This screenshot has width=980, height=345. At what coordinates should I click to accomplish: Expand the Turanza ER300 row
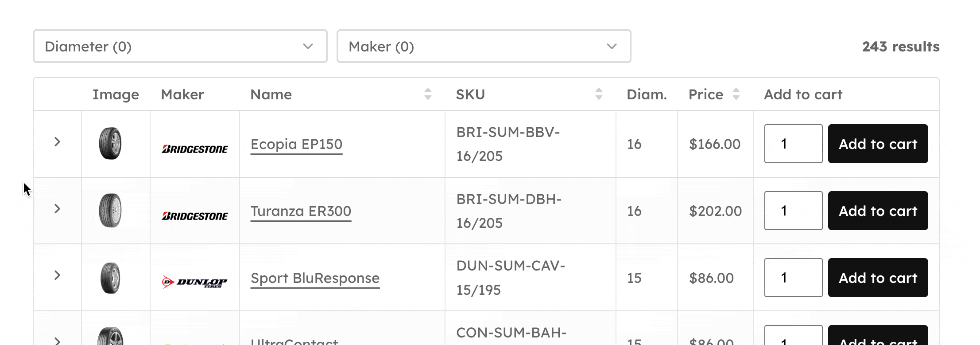pos(57,209)
